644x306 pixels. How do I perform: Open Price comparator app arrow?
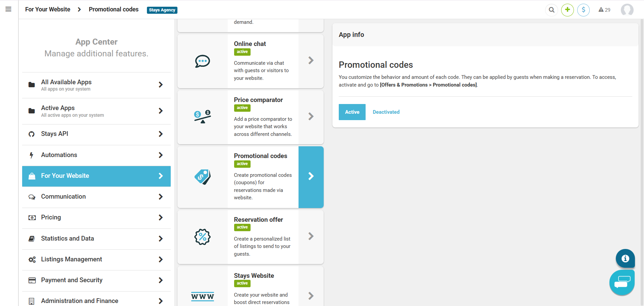(311, 117)
